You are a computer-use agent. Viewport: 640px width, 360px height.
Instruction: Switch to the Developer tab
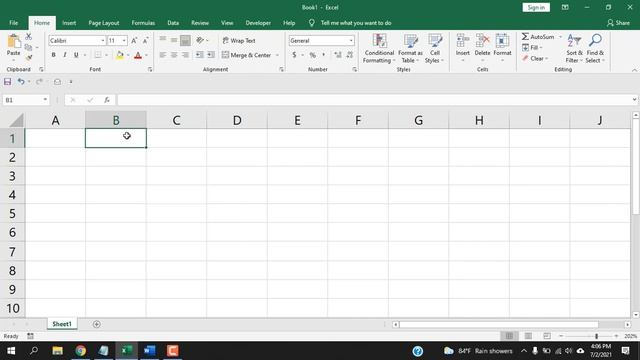point(258,23)
